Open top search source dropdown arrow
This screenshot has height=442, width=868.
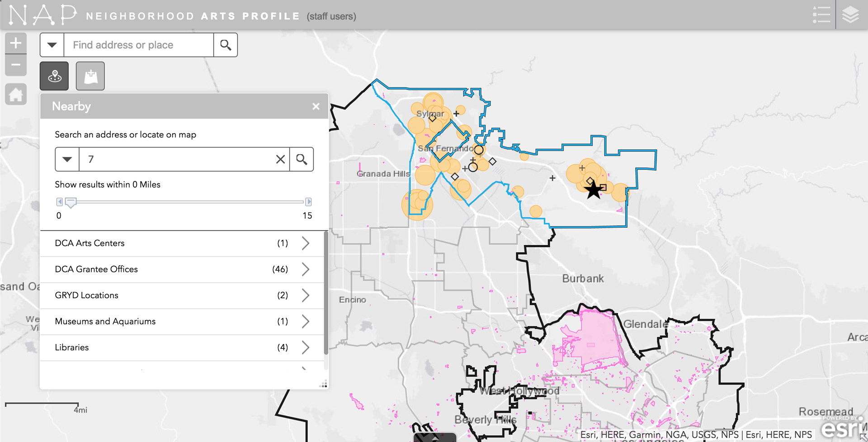(52, 45)
